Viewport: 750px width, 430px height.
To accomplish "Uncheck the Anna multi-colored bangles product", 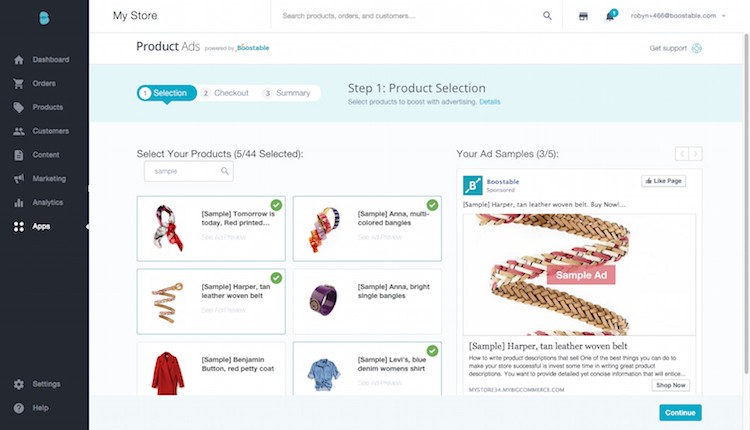I will (432, 205).
